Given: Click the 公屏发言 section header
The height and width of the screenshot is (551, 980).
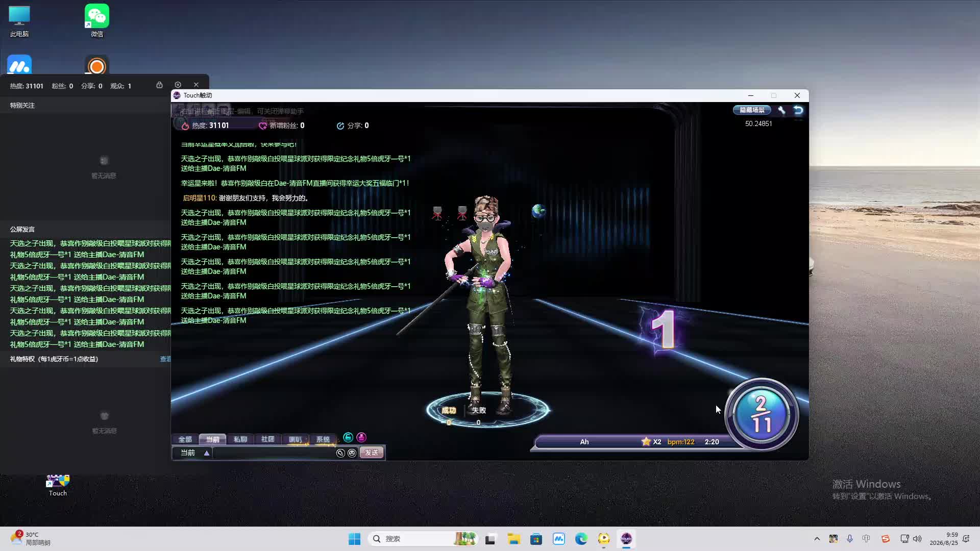Looking at the screenshot, I should click(x=22, y=230).
